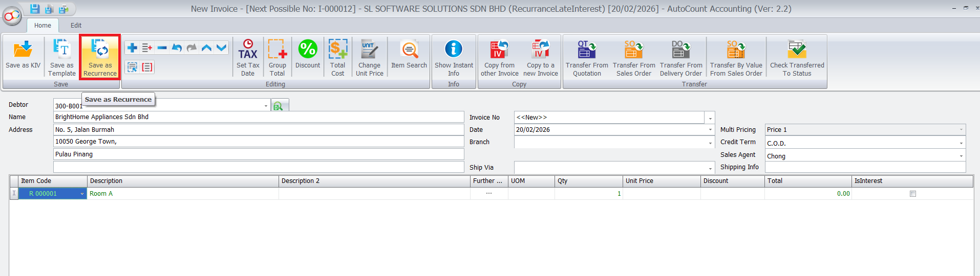Click the Set Tax Date icon
The width and height of the screenshot is (980, 276).
(x=248, y=50)
